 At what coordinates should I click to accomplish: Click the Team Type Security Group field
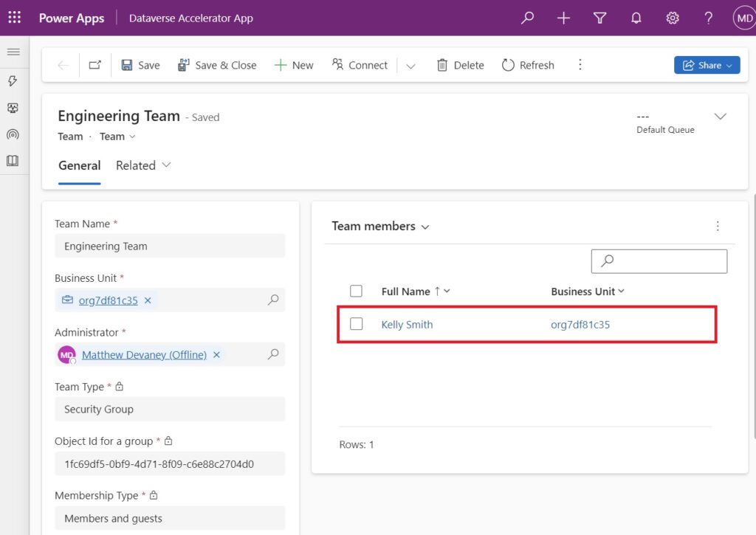click(x=170, y=410)
